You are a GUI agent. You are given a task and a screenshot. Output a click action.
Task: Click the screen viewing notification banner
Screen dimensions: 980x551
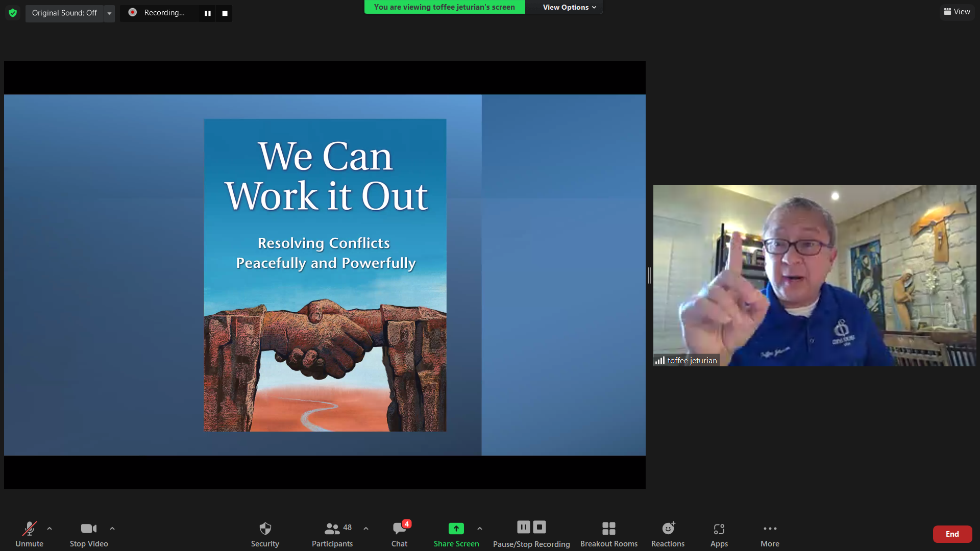[445, 7]
